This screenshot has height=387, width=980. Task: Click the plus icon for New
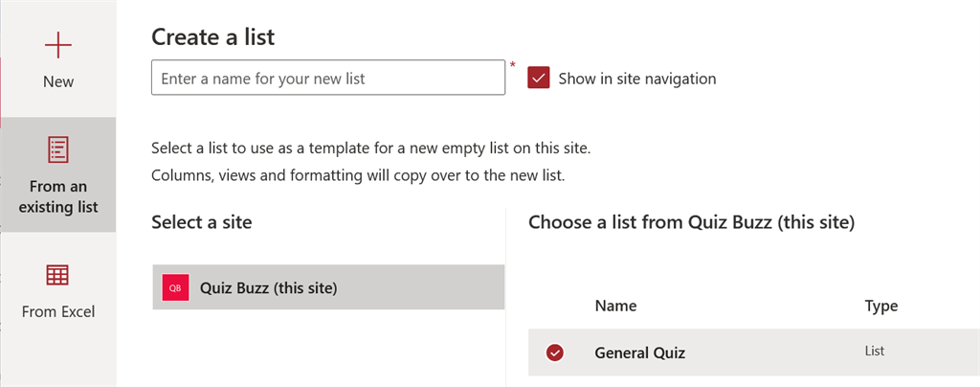[58, 45]
